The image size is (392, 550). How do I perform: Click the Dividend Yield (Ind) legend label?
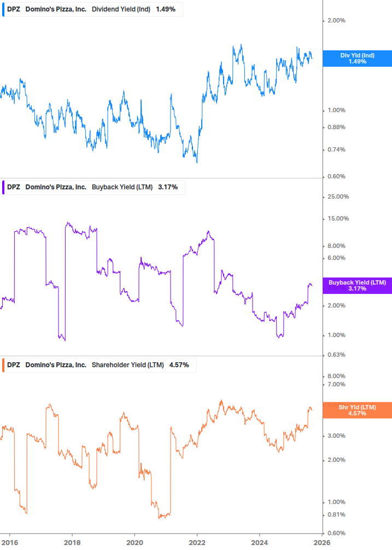[x=121, y=9]
